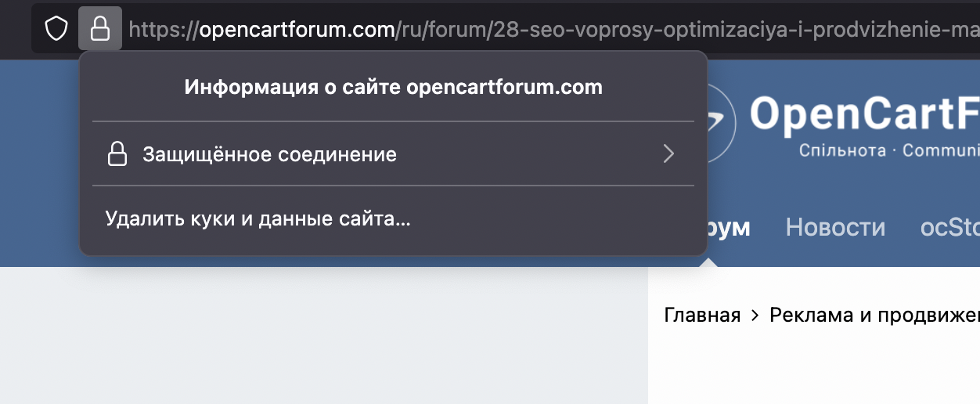Open the tracking protection shield icon

click(56, 30)
